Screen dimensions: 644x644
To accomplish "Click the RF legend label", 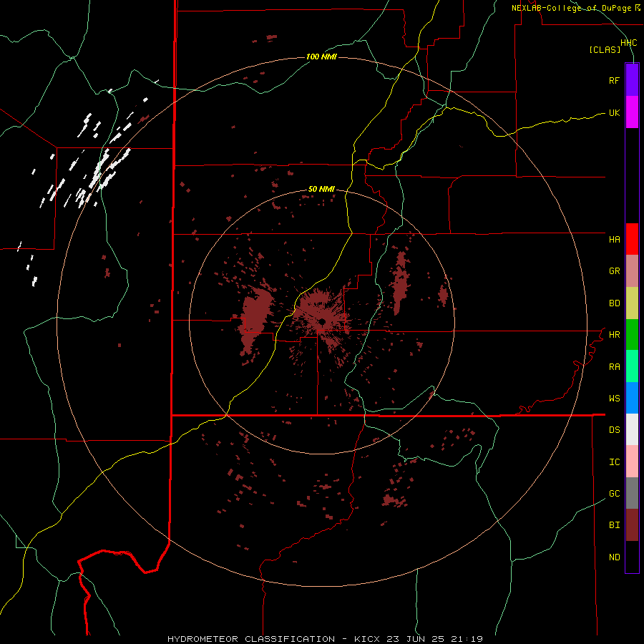I will point(614,80).
